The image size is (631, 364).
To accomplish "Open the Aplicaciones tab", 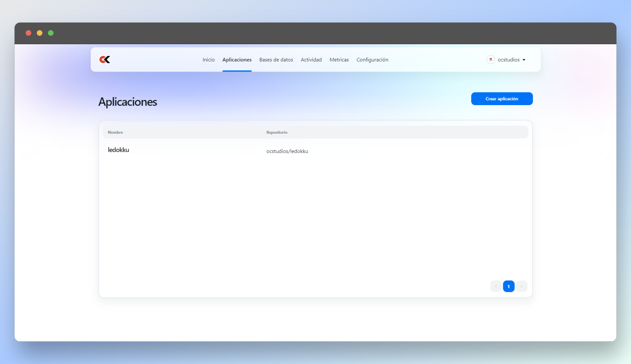I will [237, 59].
